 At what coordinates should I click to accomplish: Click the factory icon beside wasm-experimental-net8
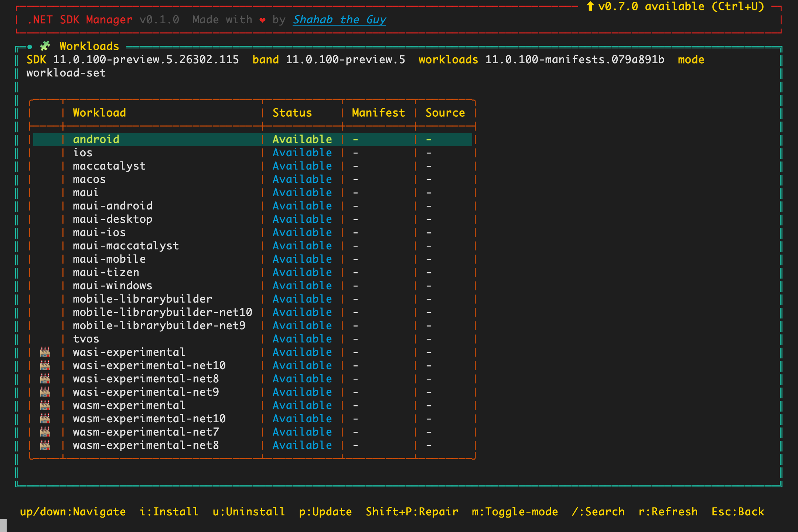pos(45,445)
